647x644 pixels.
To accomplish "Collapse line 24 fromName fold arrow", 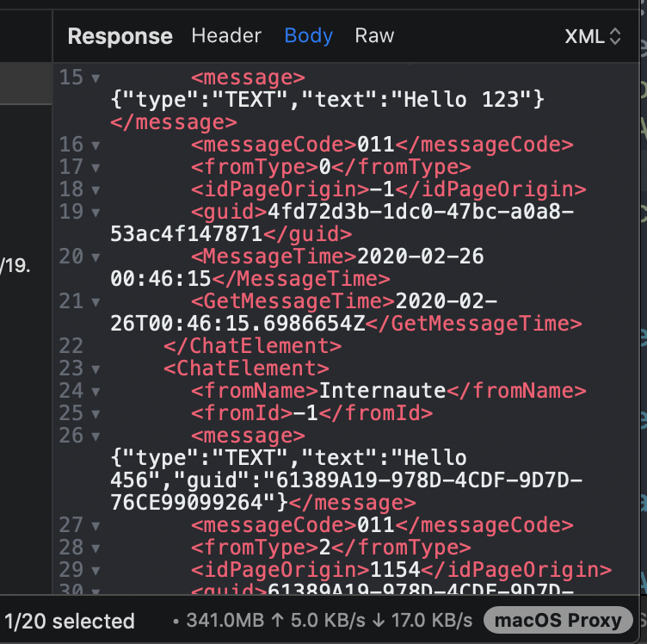I will 96,392.
